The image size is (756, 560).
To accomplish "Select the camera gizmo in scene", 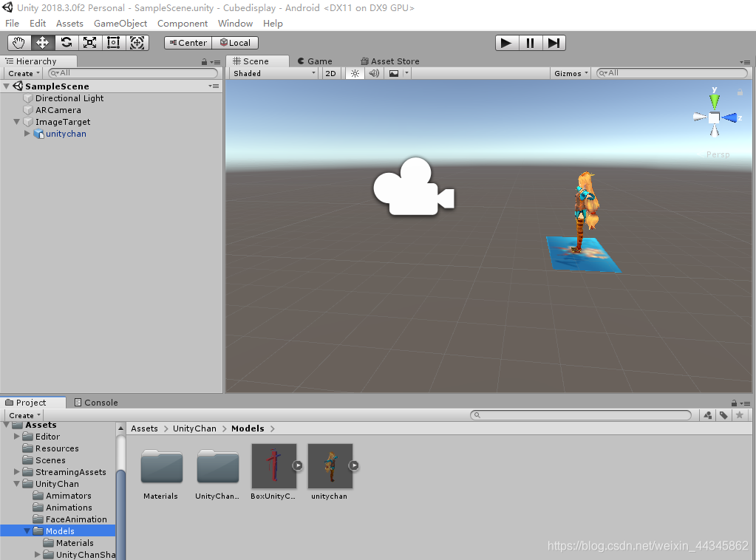I will click(x=414, y=187).
